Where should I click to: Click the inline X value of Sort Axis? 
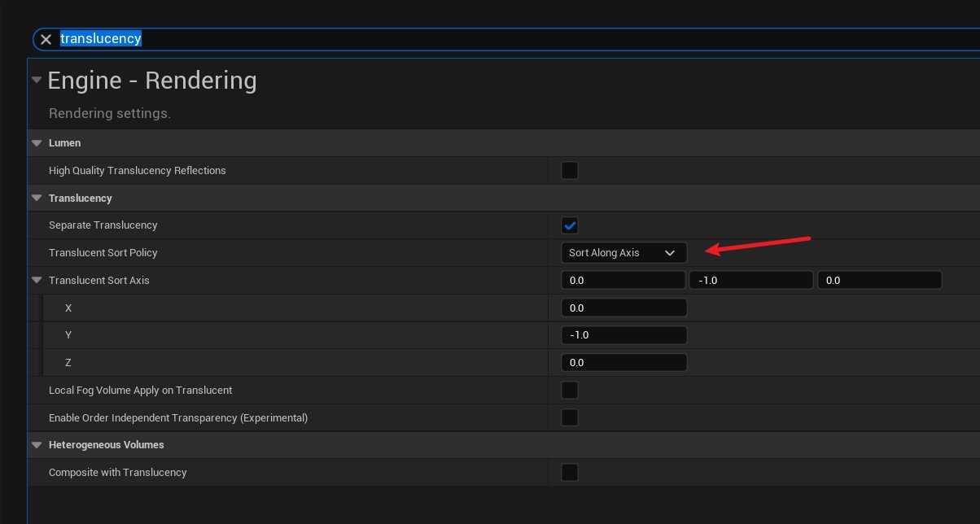tap(623, 281)
